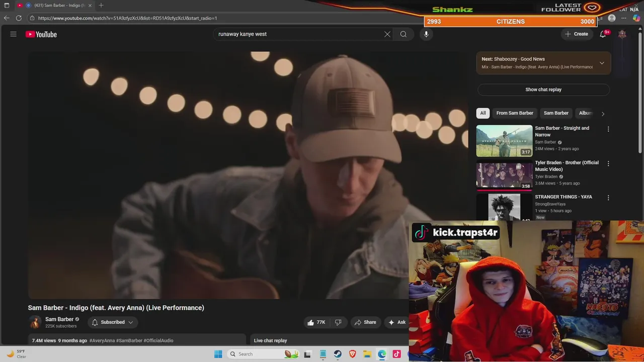
Task: Open Microsoft Edge from the taskbar
Action: coord(382,354)
